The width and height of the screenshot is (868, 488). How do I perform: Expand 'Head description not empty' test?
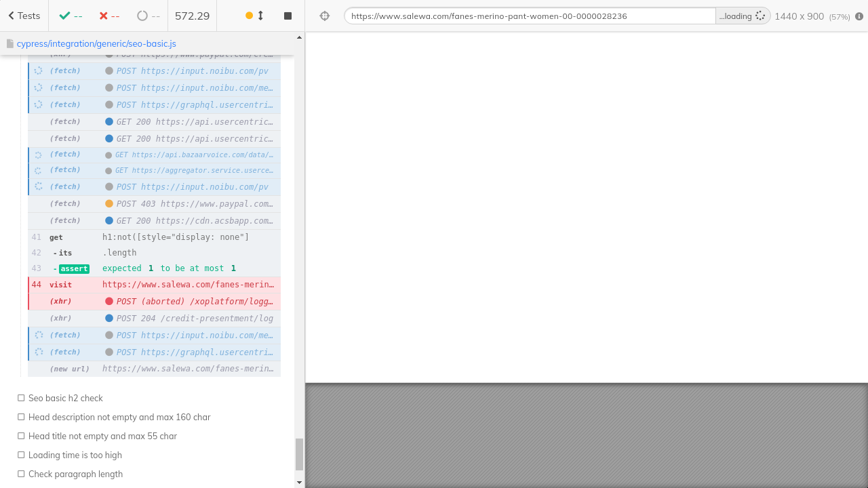tap(119, 418)
